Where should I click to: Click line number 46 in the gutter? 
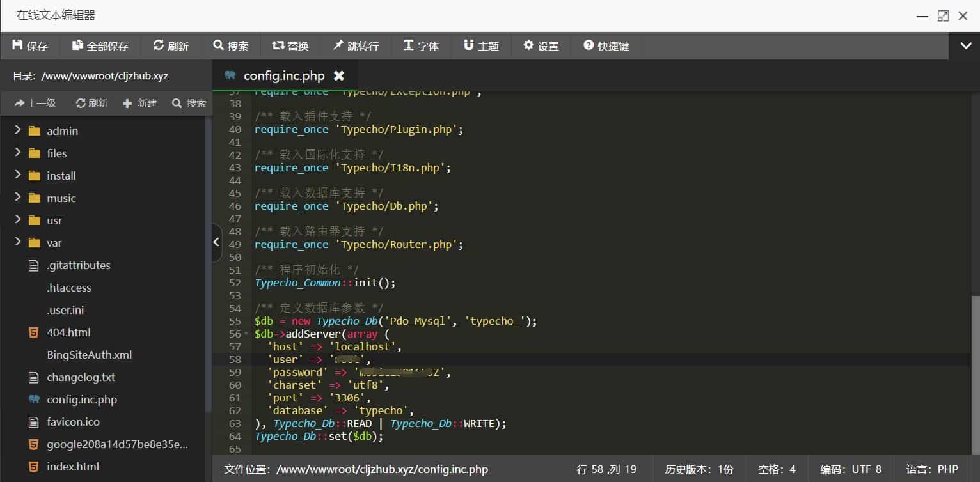(235, 206)
